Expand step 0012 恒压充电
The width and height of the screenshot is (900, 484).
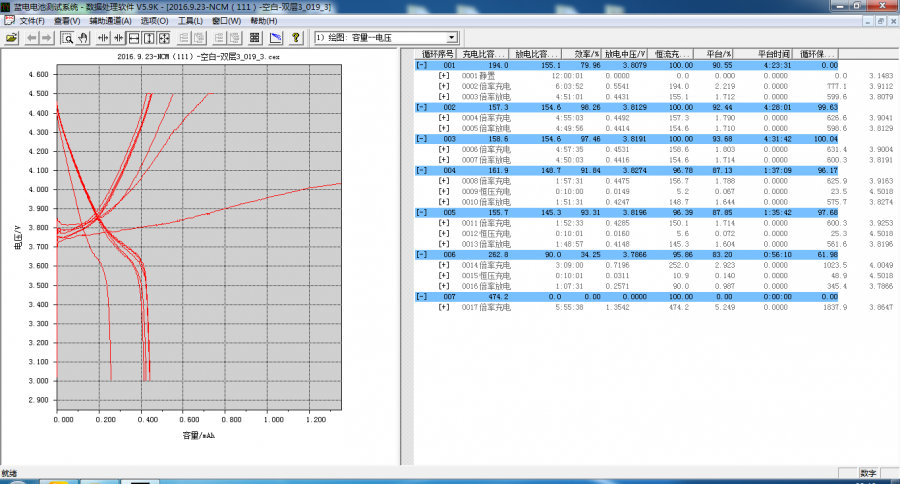[444, 234]
